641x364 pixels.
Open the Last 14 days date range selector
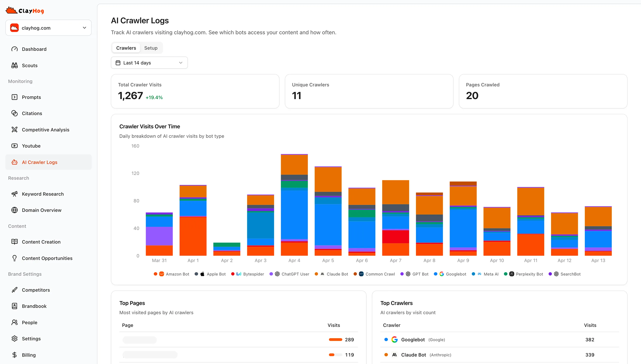(149, 63)
